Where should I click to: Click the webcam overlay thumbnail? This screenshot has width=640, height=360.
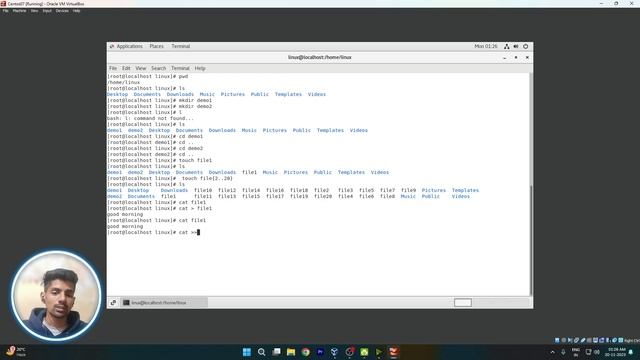coord(56,296)
